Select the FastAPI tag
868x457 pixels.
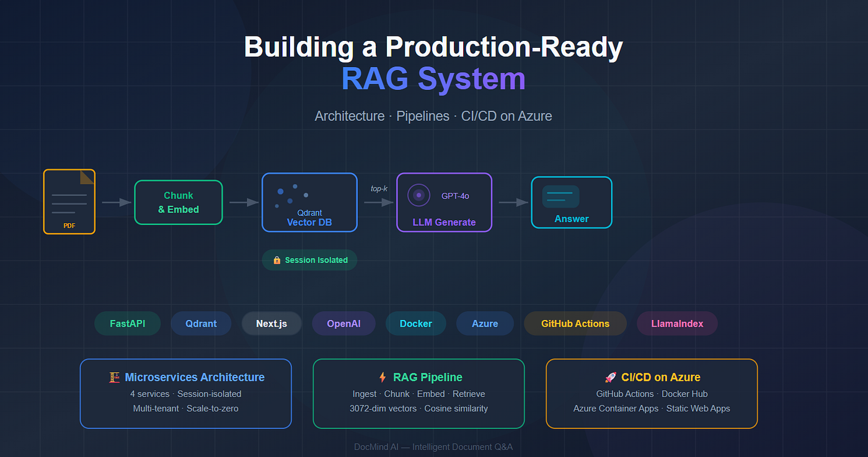pos(128,324)
